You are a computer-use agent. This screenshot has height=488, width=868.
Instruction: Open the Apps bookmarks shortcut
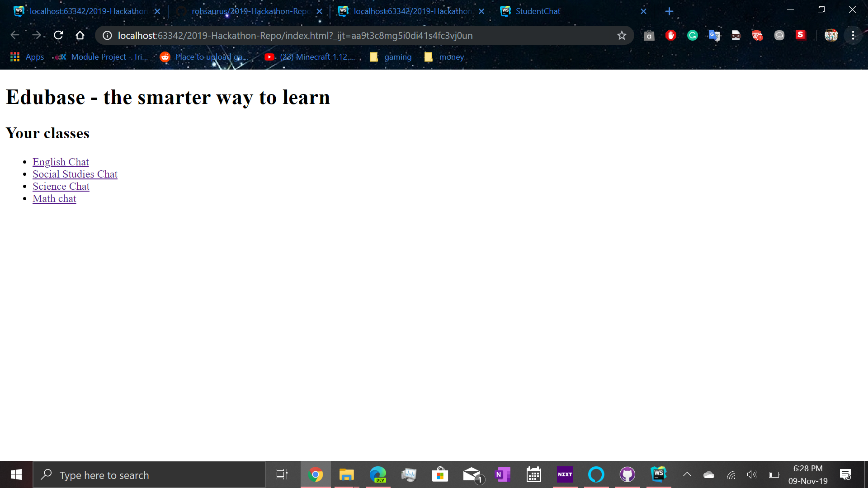click(27, 57)
